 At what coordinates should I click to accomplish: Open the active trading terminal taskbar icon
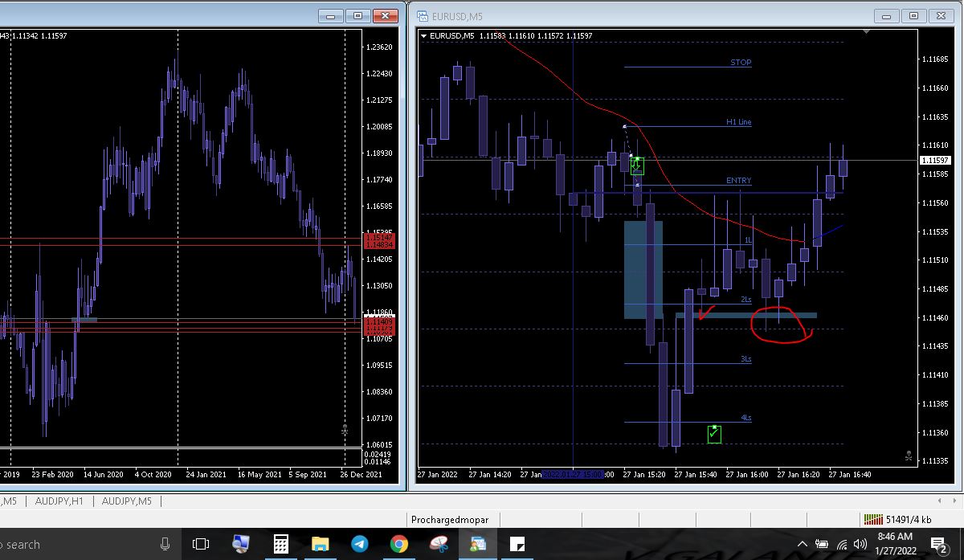[478, 544]
